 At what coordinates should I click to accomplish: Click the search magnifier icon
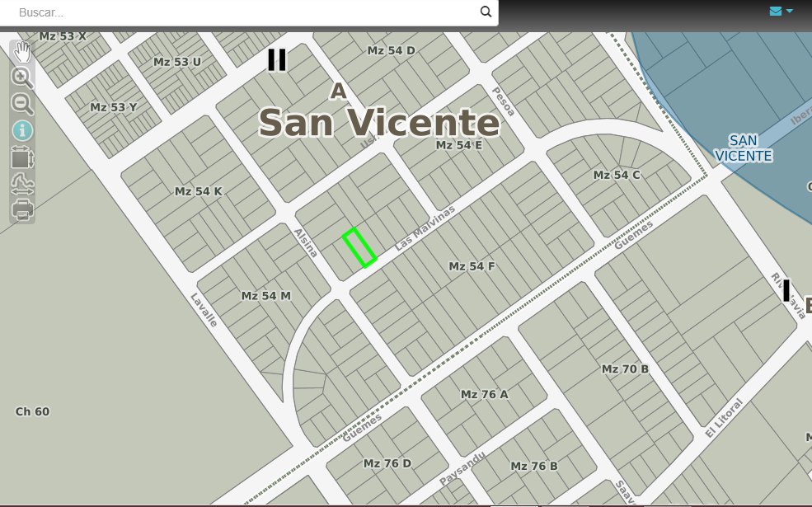[x=486, y=12]
